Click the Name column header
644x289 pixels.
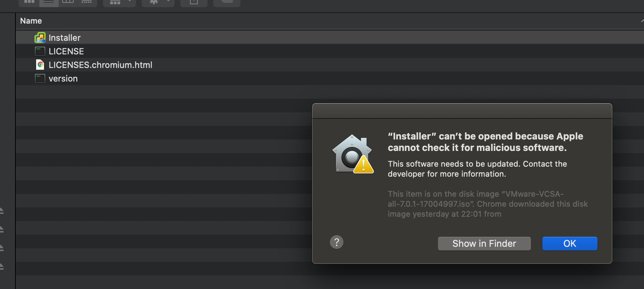click(x=31, y=21)
